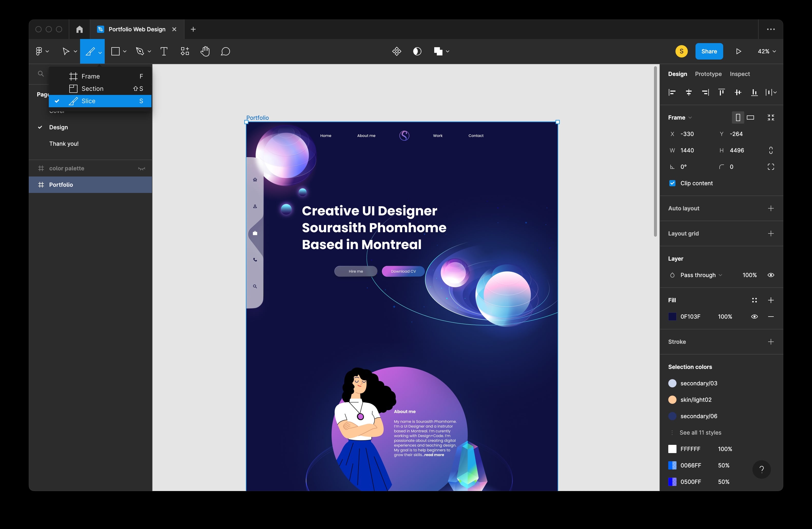Select the Portfolio layer
This screenshot has height=529, width=812.
point(90,184)
